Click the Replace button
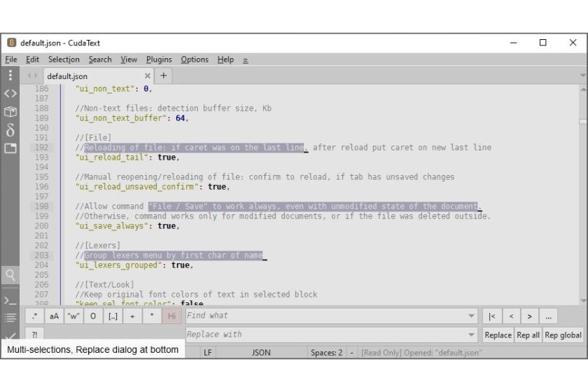The height and width of the screenshot is (392, 588). pyautogui.click(x=498, y=335)
